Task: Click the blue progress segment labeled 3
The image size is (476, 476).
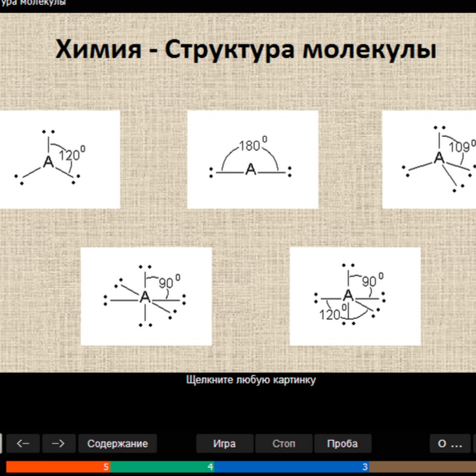Action: (x=292, y=467)
